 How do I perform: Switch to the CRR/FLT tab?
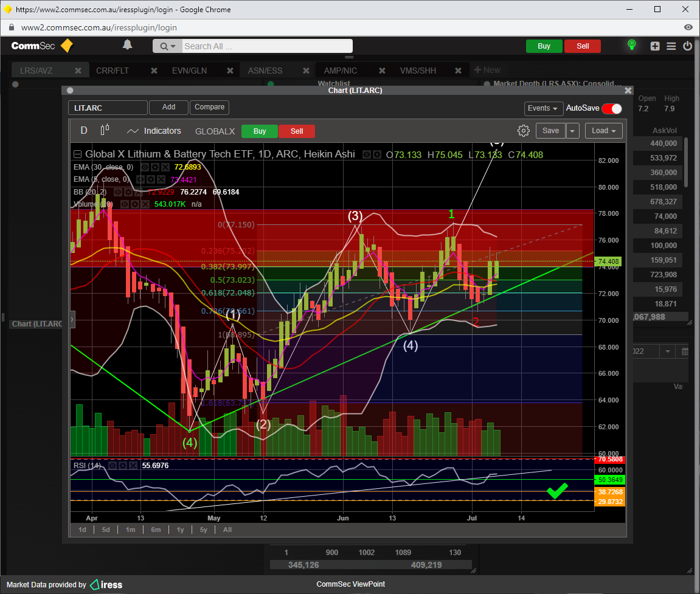(x=113, y=71)
